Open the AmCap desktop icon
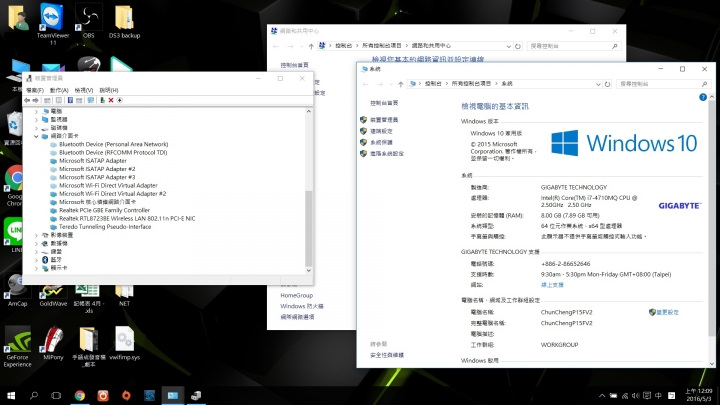 pyautogui.click(x=17, y=291)
